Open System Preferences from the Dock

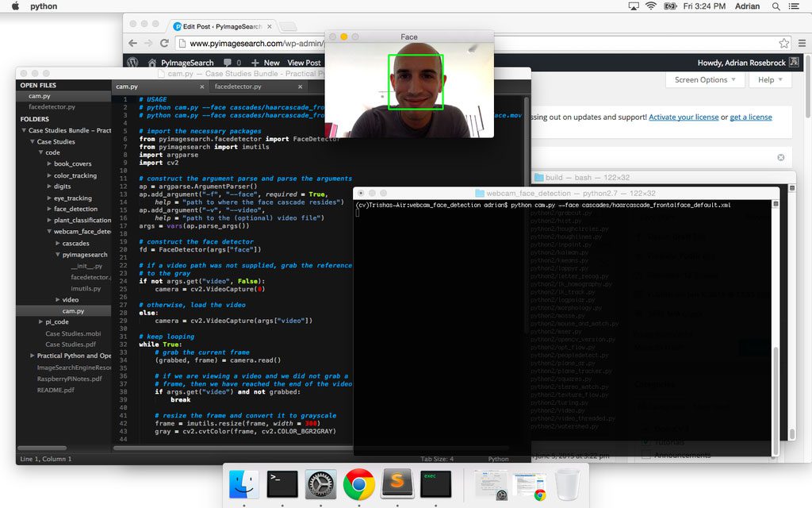coord(320,484)
